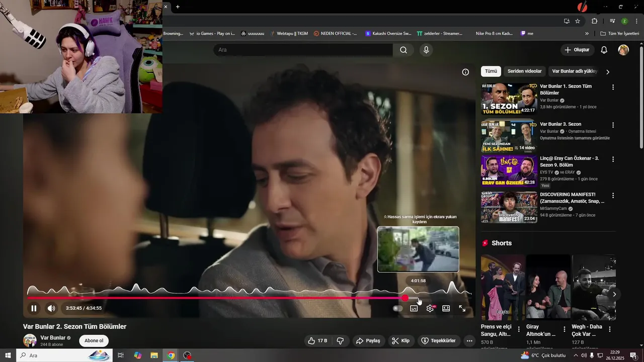Open the Windows Start menu

tap(8, 355)
